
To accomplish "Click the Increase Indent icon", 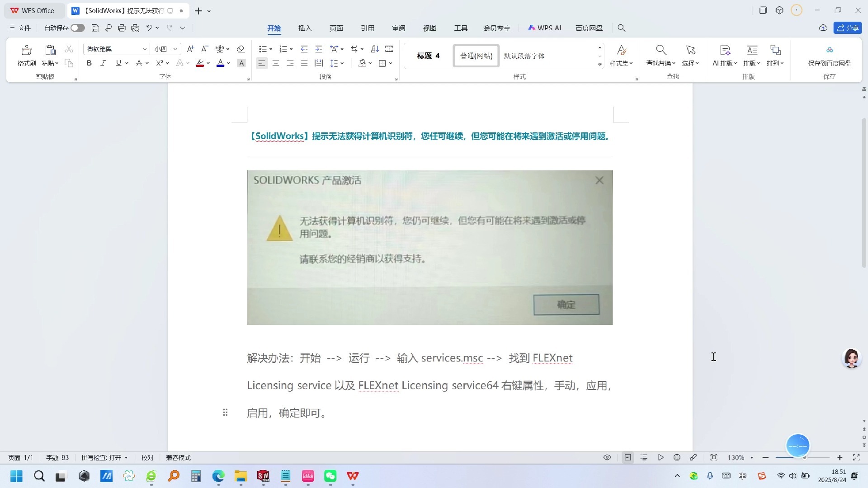I will (x=319, y=49).
